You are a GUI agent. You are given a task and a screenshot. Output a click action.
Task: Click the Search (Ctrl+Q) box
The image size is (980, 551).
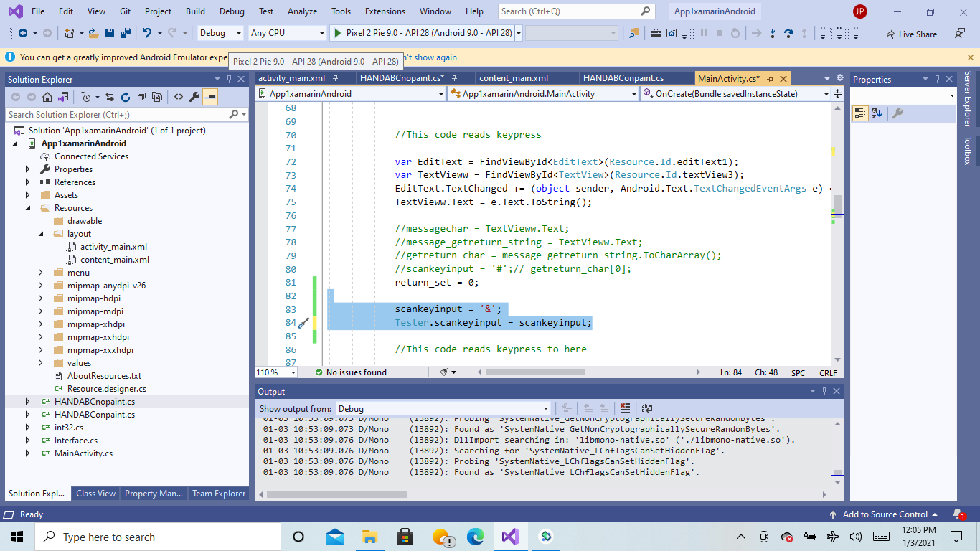577,11
